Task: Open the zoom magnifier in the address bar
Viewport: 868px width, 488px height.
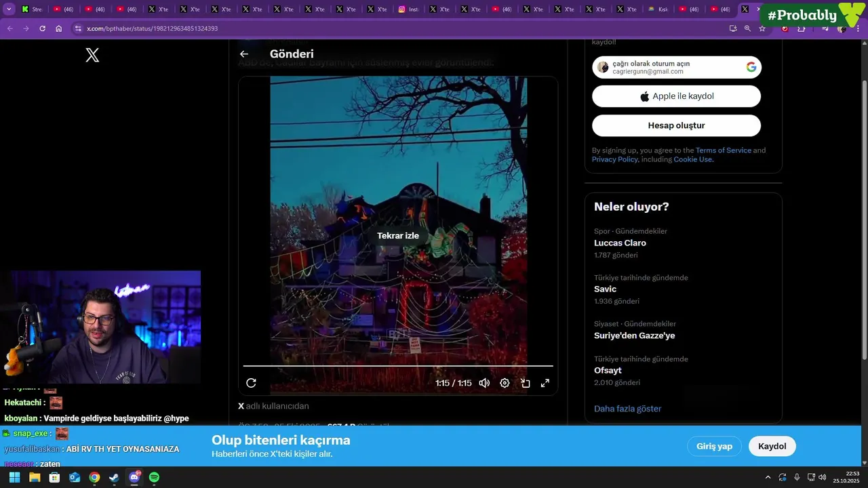Action: coord(747,28)
